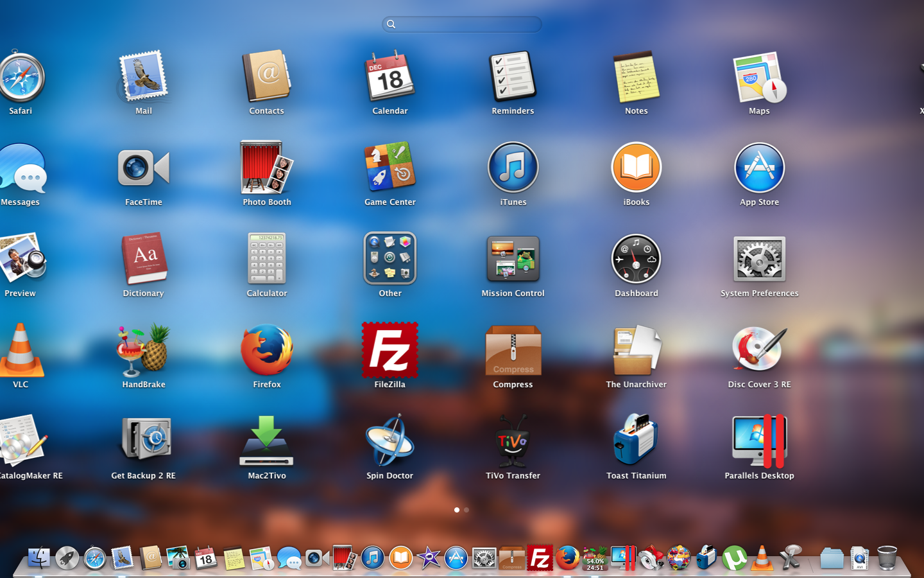Launch Firefox from the Launchpad grid
The width and height of the screenshot is (924, 578).
click(x=266, y=350)
